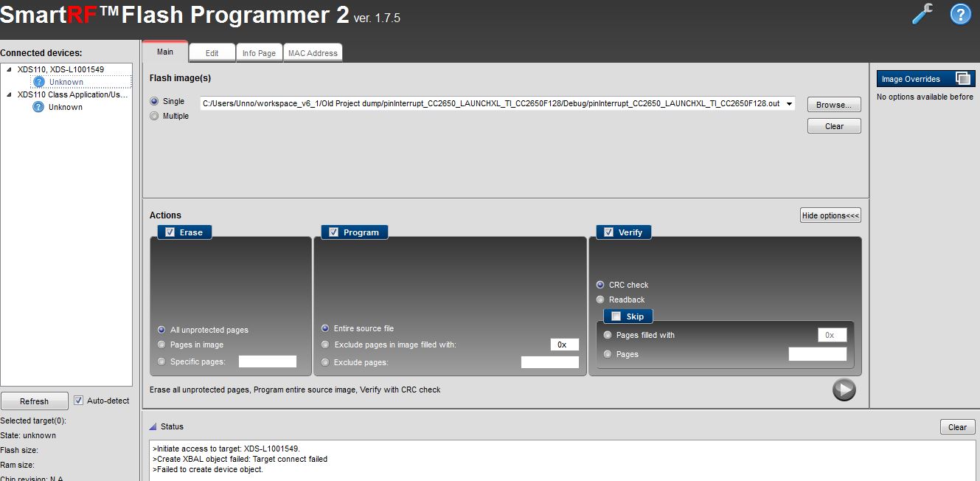Click the 'State: unknown' label
The height and width of the screenshot is (481, 980).
click(28, 435)
